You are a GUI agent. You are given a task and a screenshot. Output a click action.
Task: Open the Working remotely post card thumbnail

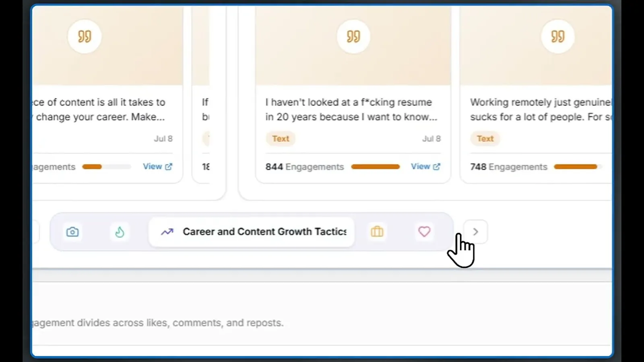(536, 45)
